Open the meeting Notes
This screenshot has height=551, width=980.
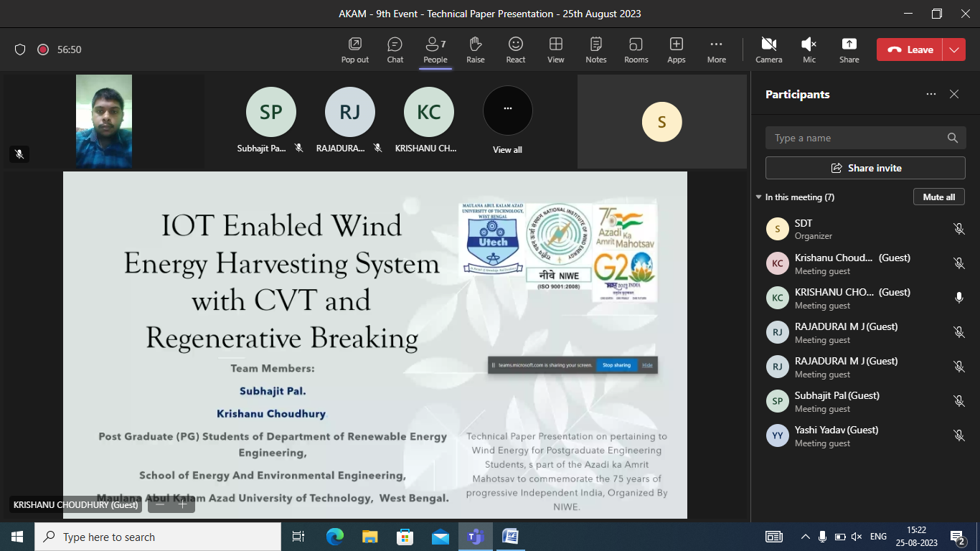tap(595, 50)
